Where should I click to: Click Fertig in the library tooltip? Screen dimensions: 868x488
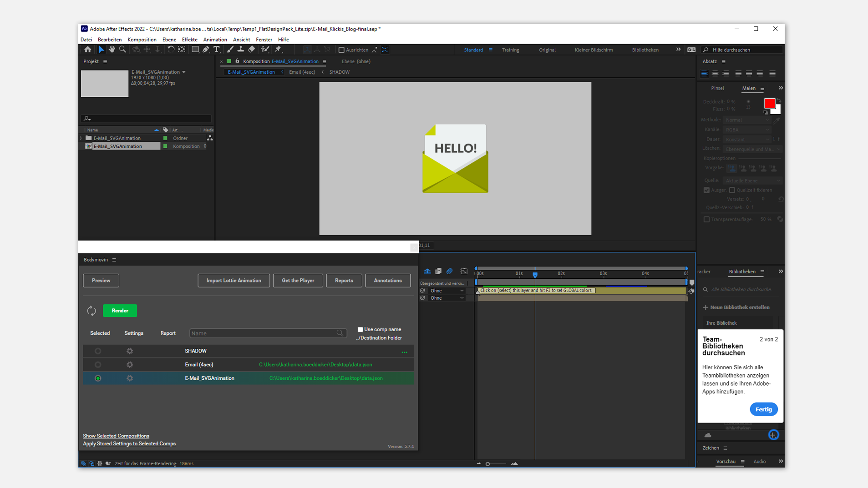tap(763, 409)
